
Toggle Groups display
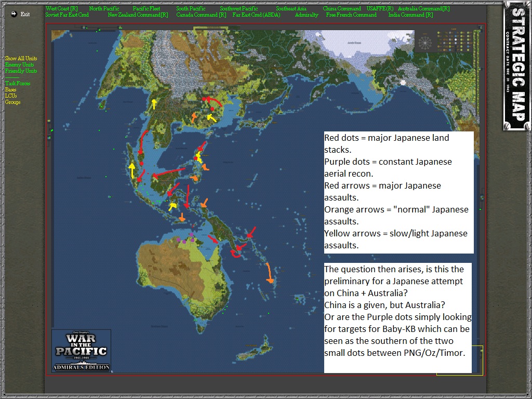pyautogui.click(x=12, y=102)
